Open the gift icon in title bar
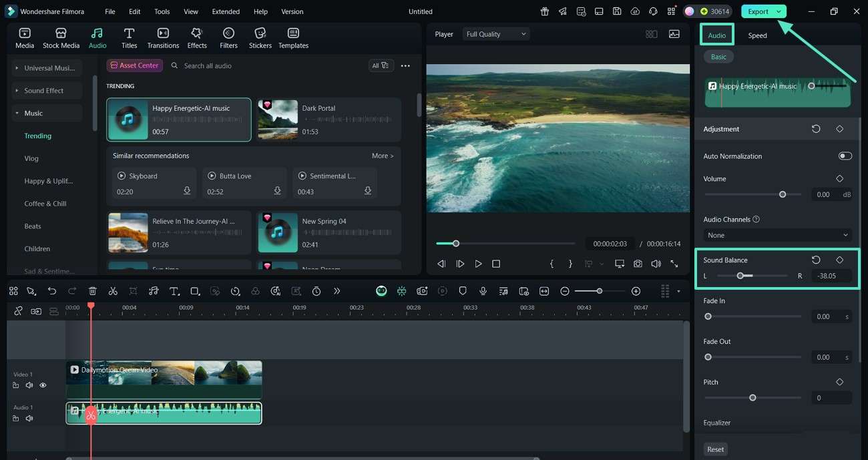Viewport: 868px width, 460px height. (x=545, y=11)
